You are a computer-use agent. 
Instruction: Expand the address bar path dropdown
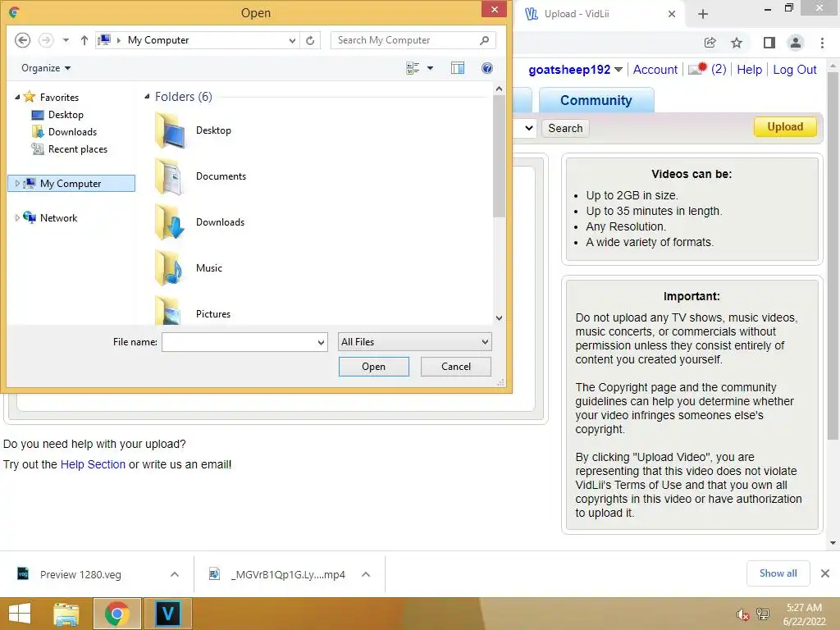(292, 41)
